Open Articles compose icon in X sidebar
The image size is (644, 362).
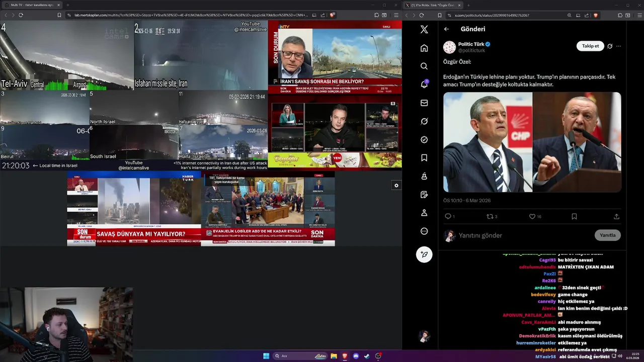[x=424, y=195]
